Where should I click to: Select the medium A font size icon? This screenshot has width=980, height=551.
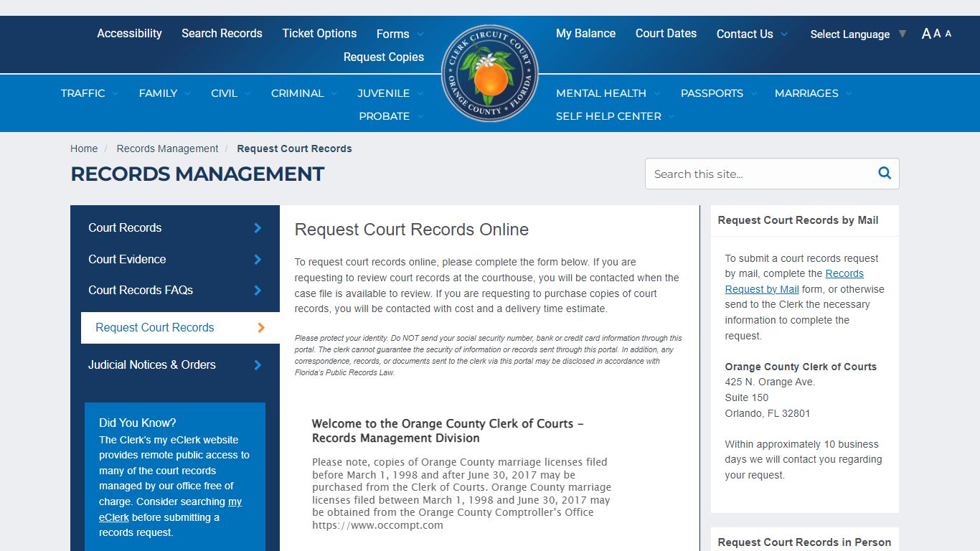[x=937, y=33]
